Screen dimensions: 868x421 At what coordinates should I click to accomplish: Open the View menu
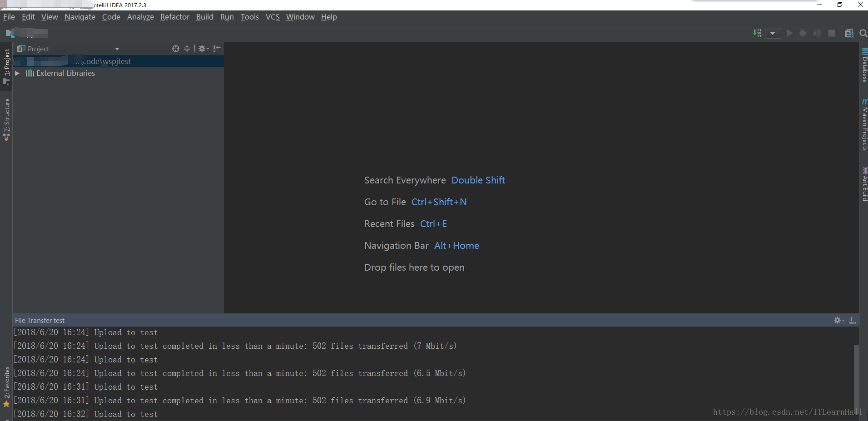click(50, 17)
